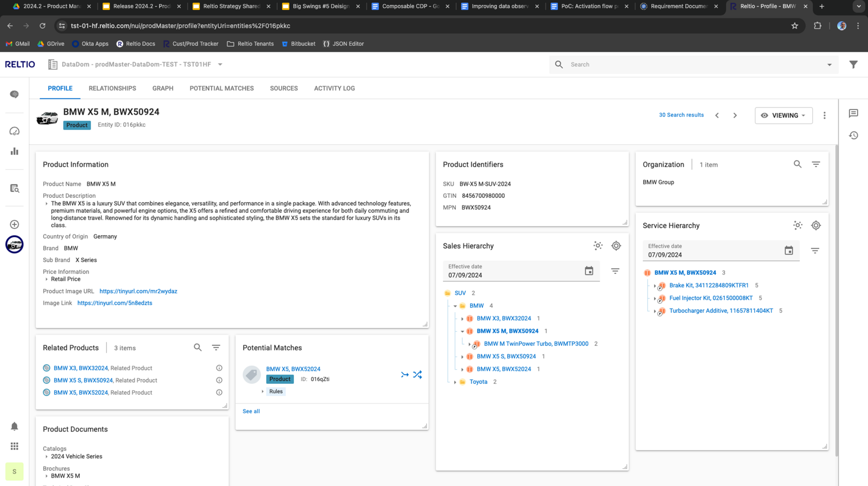Viewport: 868px width, 486px height.
Task: Open the comments panel icon
Action: tap(853, 113)
